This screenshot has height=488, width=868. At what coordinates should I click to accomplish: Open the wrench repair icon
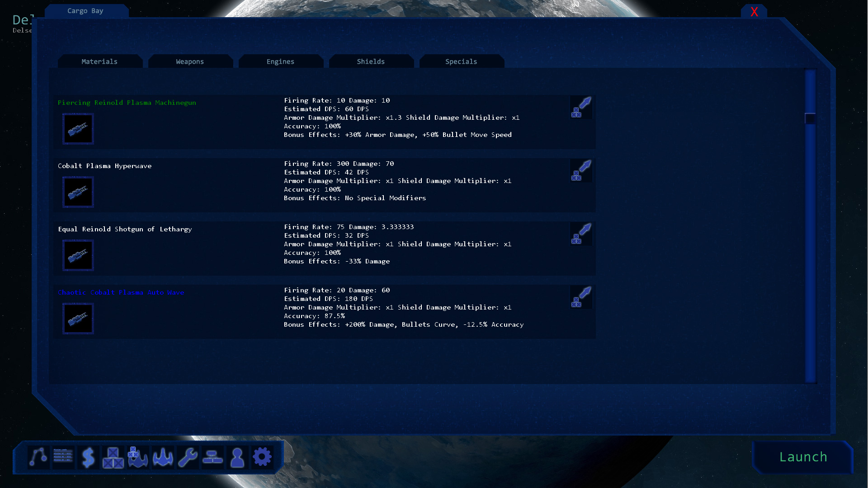(x=188, y=457)
